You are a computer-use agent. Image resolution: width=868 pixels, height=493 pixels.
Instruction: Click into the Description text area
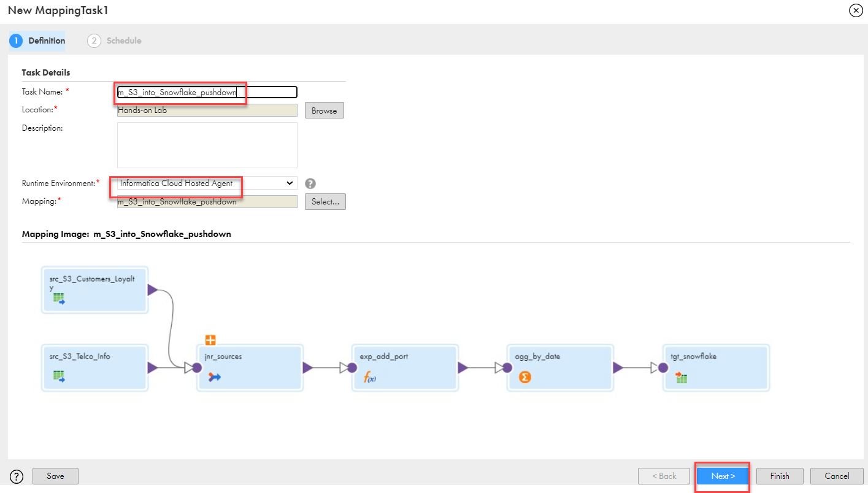pyautogui.click(x=207, y=145)
